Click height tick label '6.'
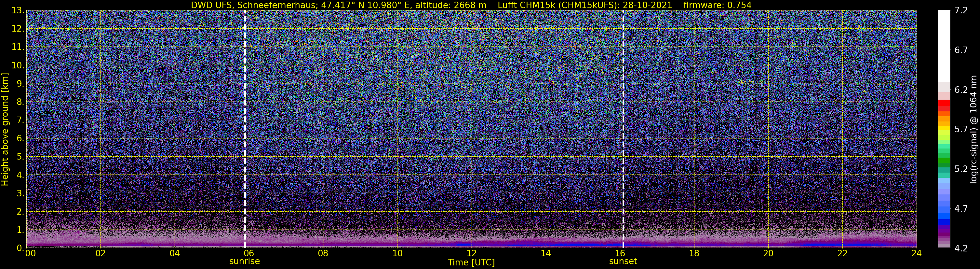Image resolution: width=980 pixels, height=269 pixels. pos(20,139)
